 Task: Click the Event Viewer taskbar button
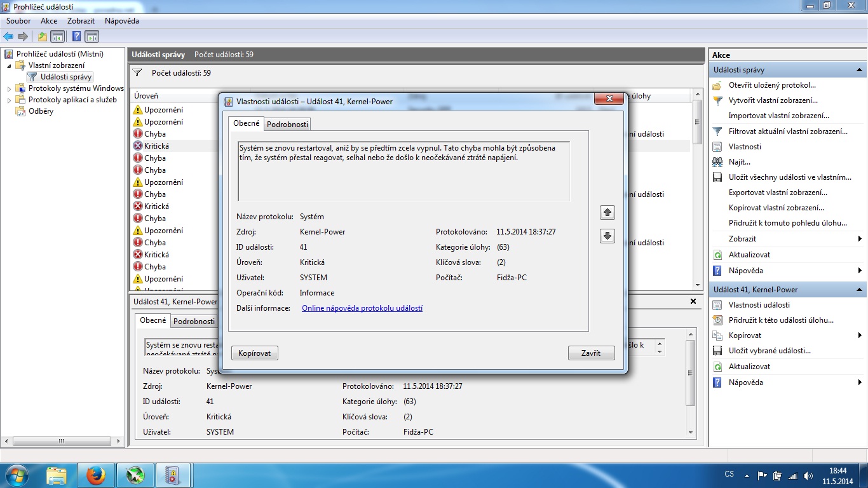point(173,475)
